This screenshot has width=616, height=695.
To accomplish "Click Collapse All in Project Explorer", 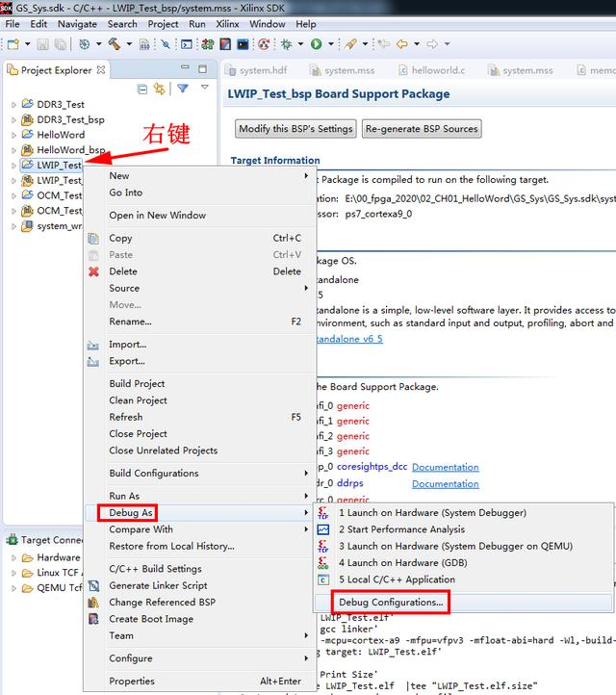I will (142, 90).
